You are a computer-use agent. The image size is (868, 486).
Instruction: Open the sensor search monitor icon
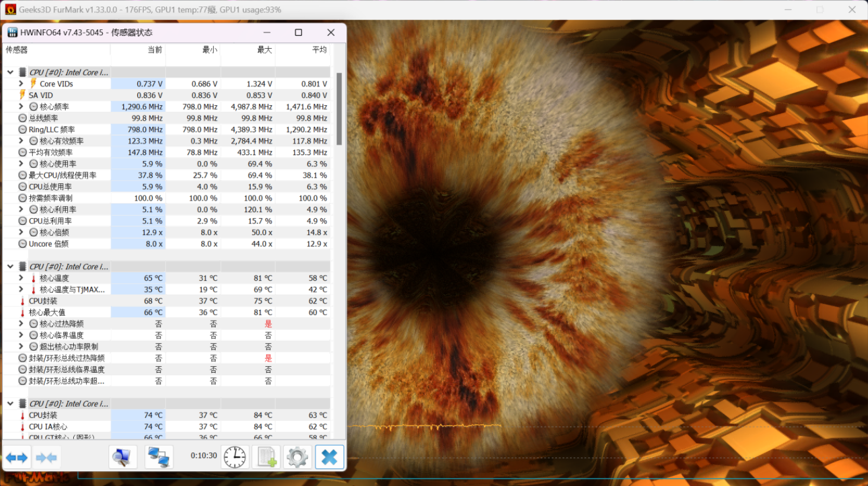122,457
